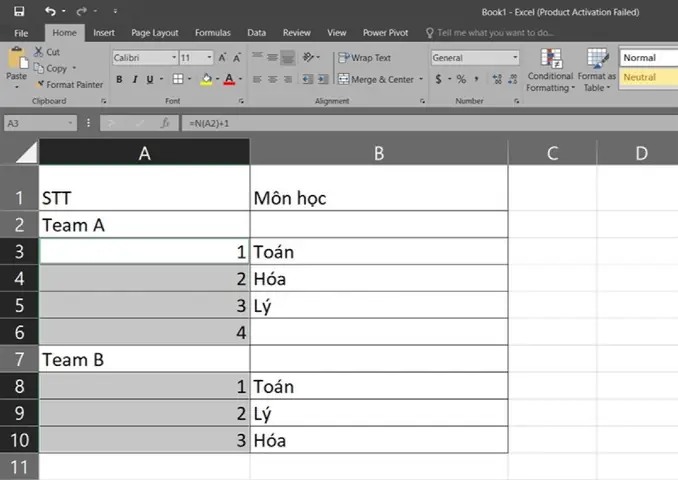Open the File tab
This screenshot has width=678, height=480.
click(21, 33)
